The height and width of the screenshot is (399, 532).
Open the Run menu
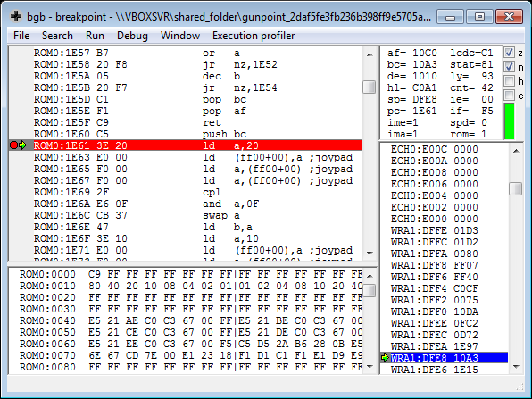coord(95,36)
